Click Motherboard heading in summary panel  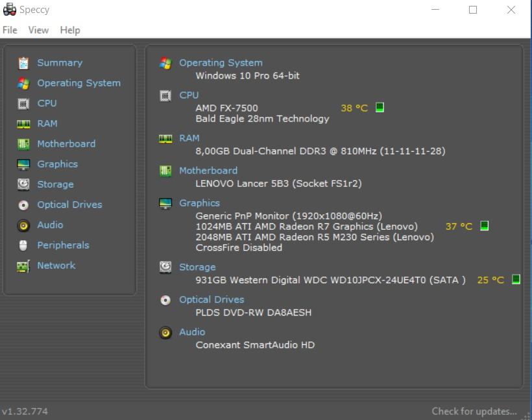pyautogui.click(x=208, y=171)
